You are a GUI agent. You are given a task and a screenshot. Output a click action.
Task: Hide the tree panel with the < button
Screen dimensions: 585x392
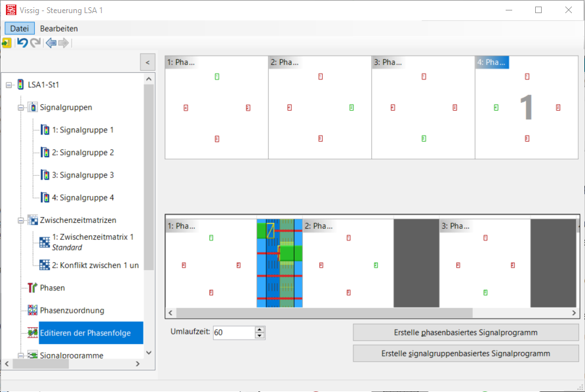(148, 62)
